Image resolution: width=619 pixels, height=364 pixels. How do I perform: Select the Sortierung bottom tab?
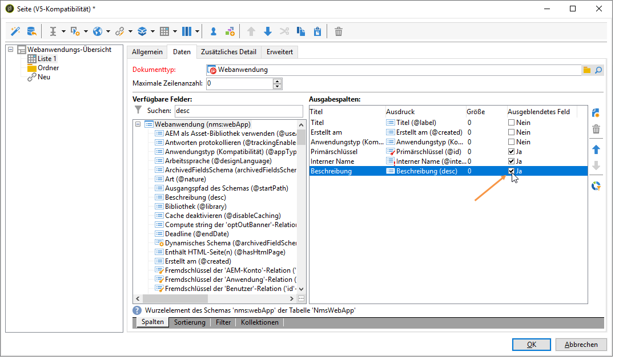(x=190, y=322)
